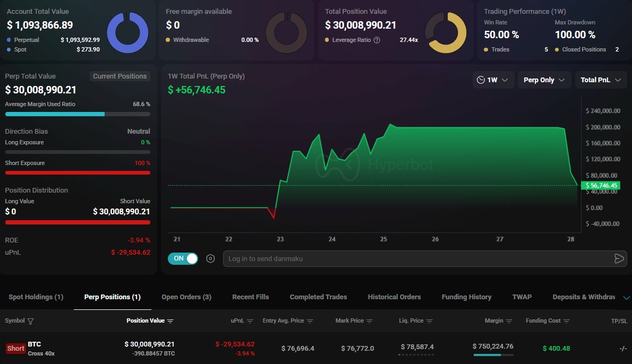This screenshot has height=364, width=632.
Task: Sort by uPnL column icon
Action: [250, 321]
